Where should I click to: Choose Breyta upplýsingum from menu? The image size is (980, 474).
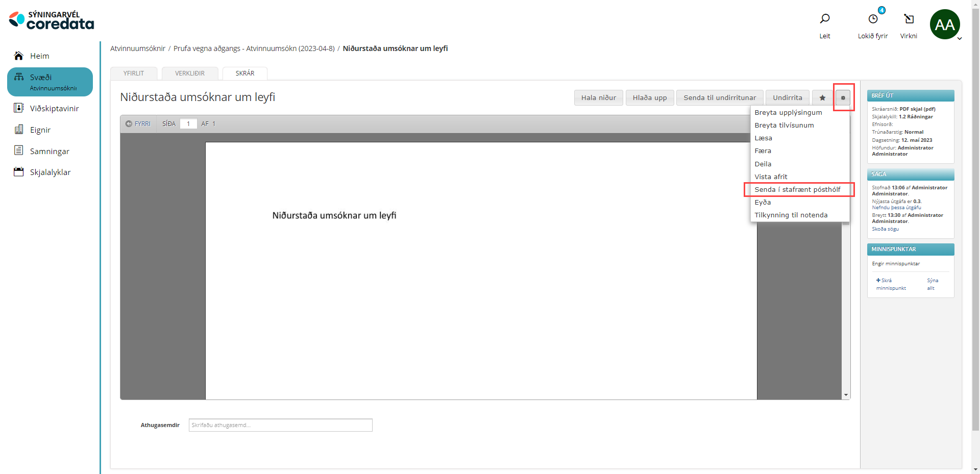[x=788, y=113]
